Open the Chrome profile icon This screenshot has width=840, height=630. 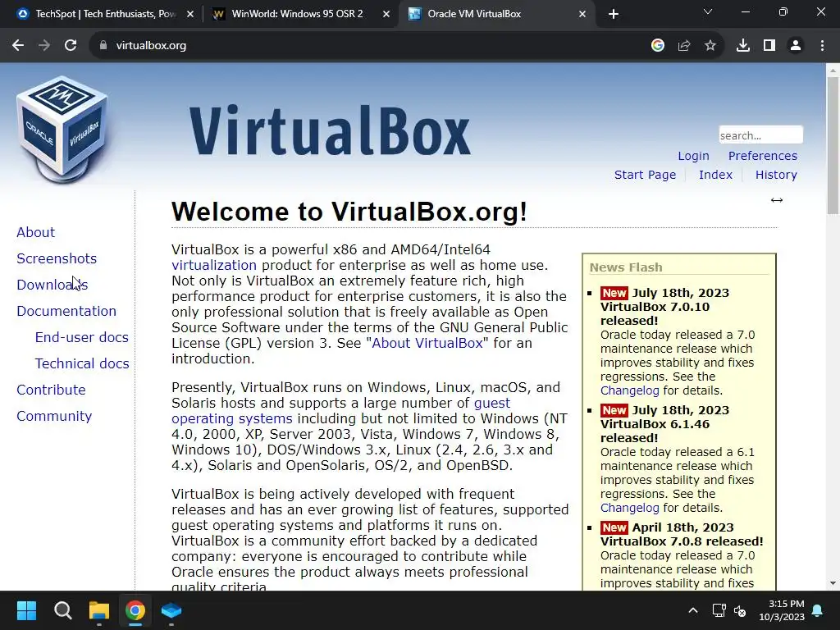(796, 46)
